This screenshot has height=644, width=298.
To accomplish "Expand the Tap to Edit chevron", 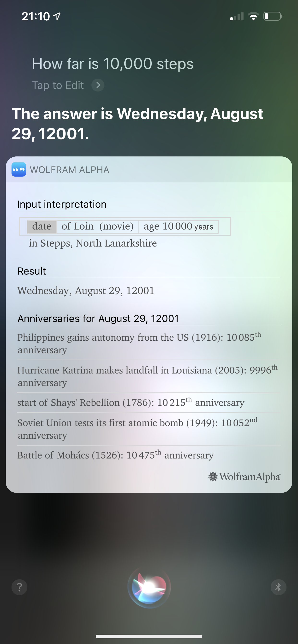I will [98, 85].
